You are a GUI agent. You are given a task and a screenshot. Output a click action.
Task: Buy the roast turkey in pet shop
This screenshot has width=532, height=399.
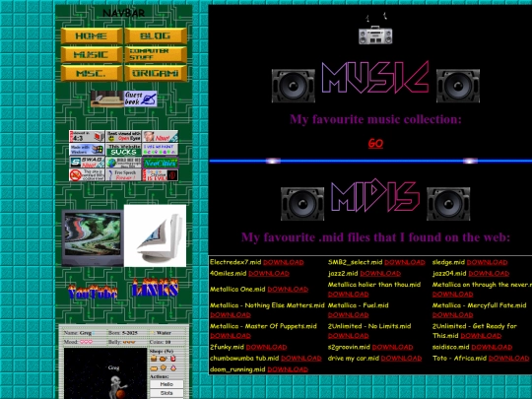pos(164,359)
